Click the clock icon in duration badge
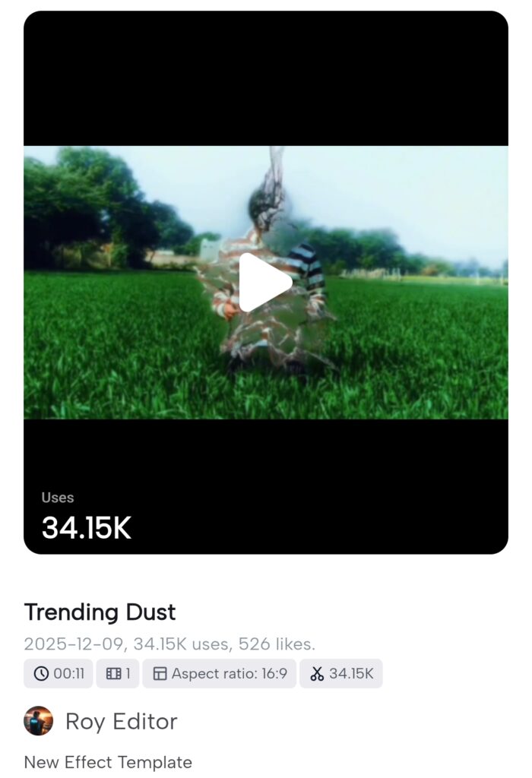This screenshot has width=532, height=778. click(41, 674)
